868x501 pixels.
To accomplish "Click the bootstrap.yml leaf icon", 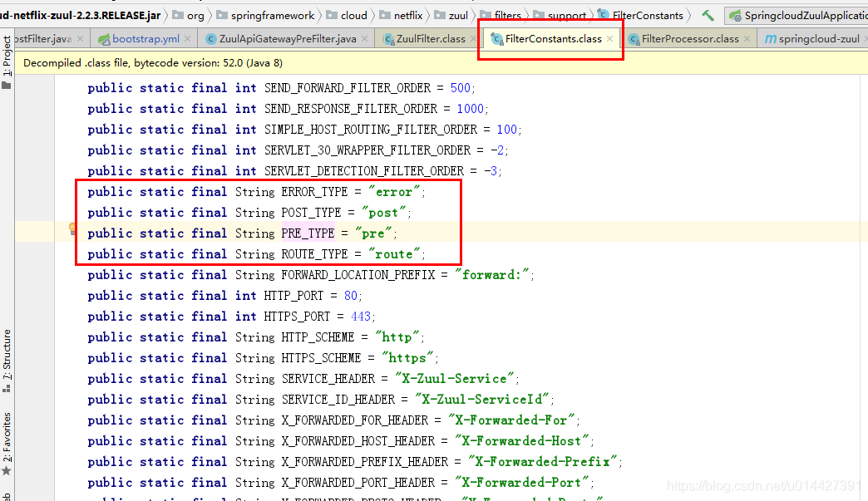I will (104, 39).
